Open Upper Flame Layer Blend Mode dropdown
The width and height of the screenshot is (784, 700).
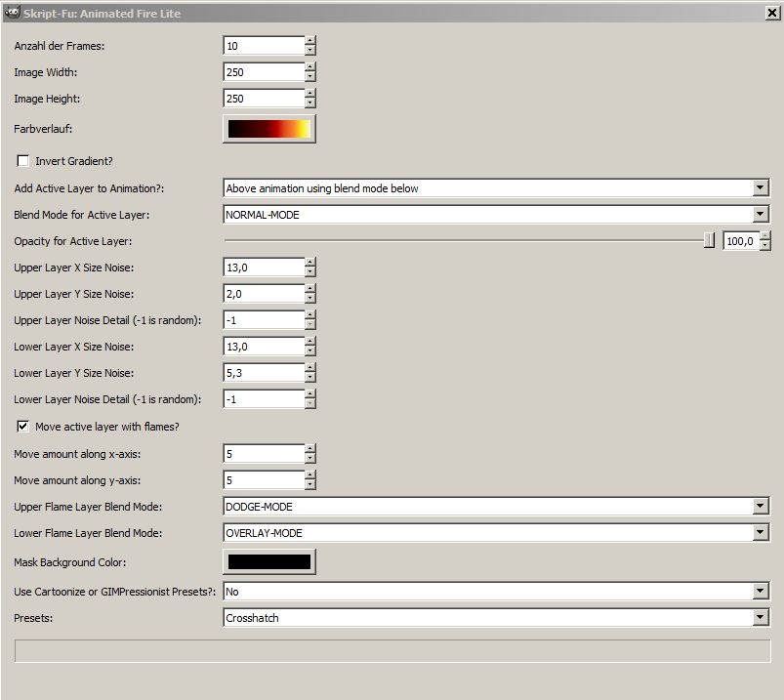point(761,507)
